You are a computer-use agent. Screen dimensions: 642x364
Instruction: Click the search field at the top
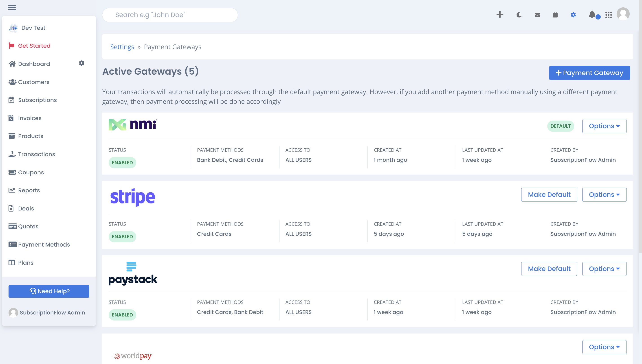coord(170,15)
